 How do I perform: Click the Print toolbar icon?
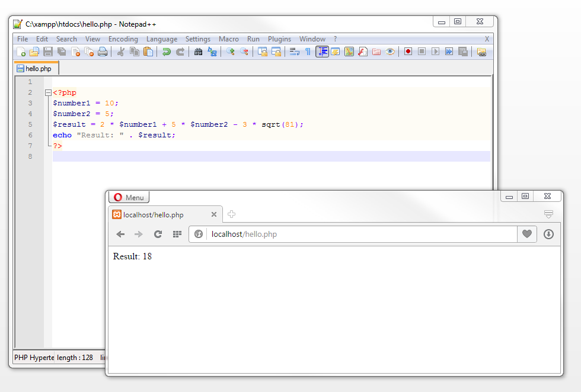tap(103, 52)
